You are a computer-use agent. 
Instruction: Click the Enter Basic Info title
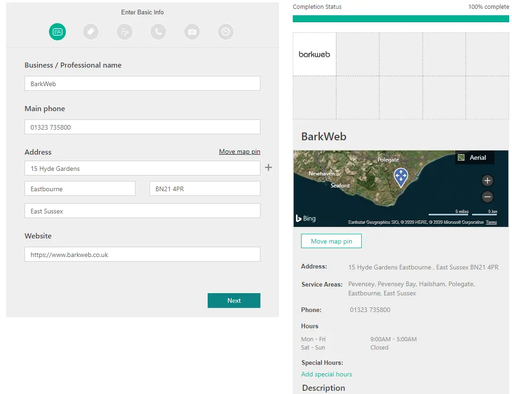click(x=142, y=12)
